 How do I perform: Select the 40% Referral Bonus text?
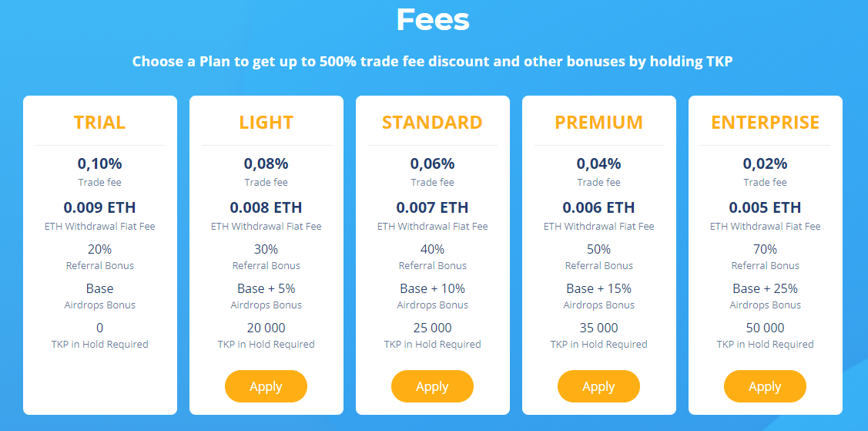(432, 249)
